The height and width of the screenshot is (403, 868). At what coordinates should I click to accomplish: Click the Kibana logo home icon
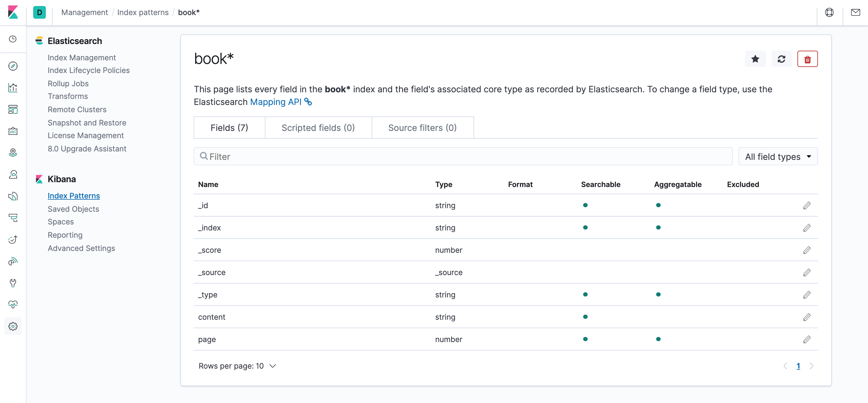[x=13, y=12]
